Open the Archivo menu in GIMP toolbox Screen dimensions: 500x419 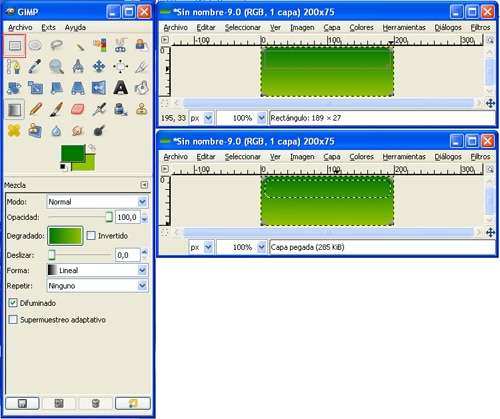(x=20, y=28)
